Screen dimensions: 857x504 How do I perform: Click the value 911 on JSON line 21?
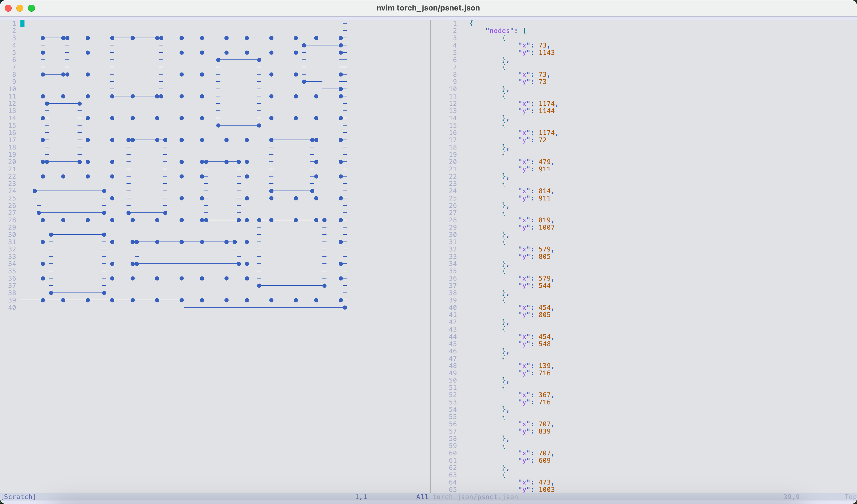point(544,169)
